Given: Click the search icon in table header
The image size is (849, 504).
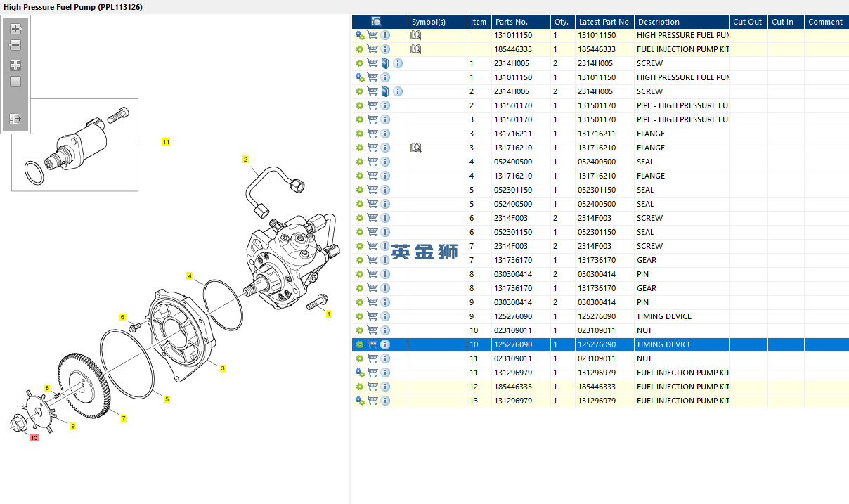Looking at the screenshot, I should [x=377, y=22].
